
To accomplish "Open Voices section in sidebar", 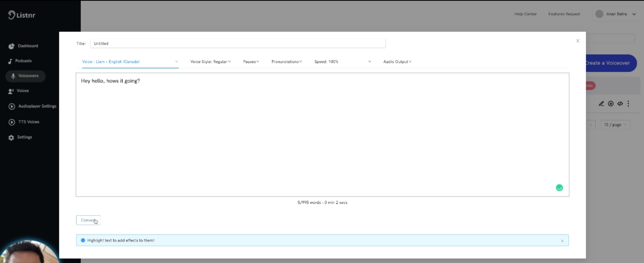I will [x=19, y=91].
